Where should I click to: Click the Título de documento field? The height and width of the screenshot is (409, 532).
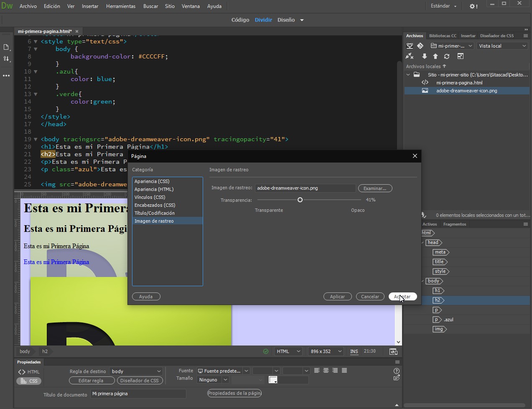pos(138,394)
